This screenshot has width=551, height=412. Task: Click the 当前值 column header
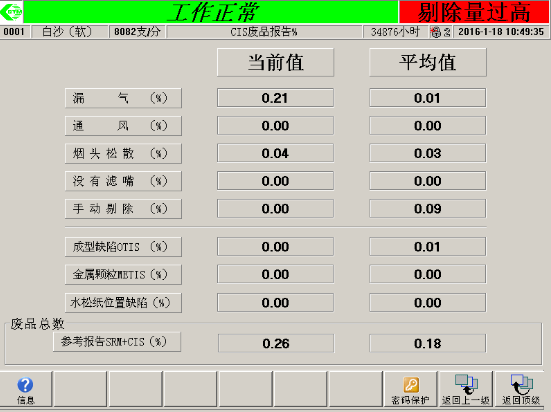click(x=276, y=63)
